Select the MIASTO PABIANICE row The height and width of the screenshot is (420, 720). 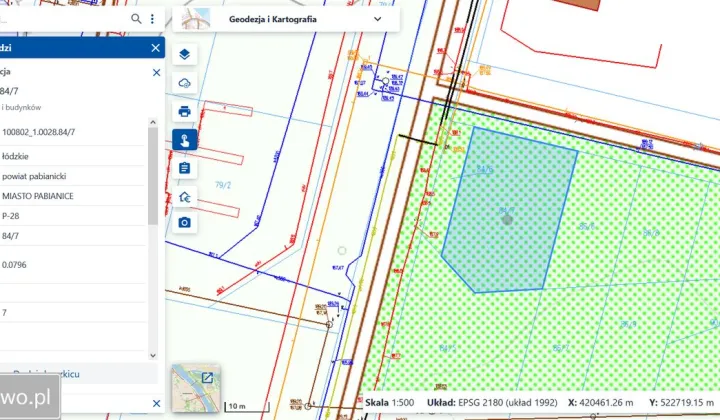coord(72,196)
